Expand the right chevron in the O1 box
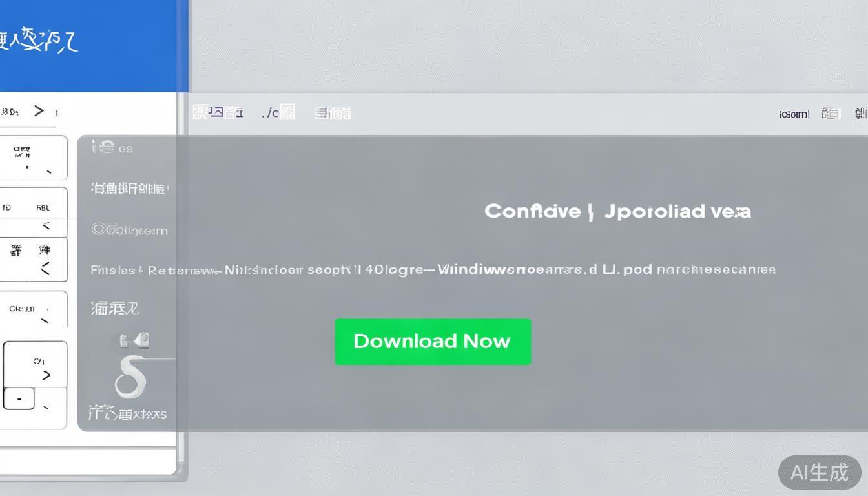Viewport: 868px width, 496px height. [46, 375]
